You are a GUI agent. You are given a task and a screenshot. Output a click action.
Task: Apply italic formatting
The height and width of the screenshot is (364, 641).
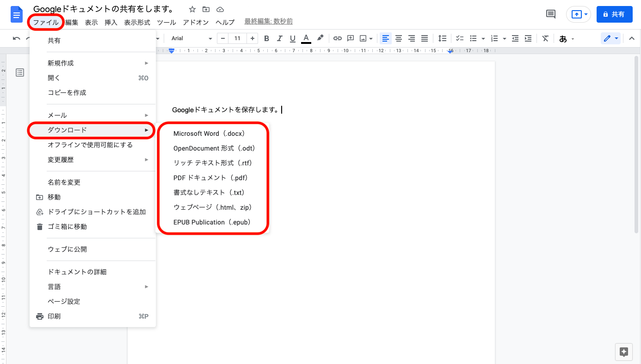coord(279,39)
